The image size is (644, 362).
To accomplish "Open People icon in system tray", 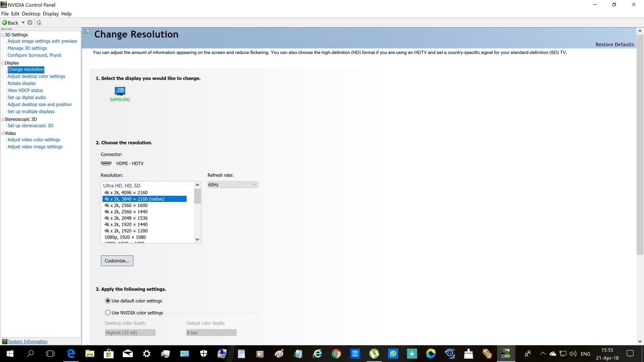I will click(x=528, y=354).
